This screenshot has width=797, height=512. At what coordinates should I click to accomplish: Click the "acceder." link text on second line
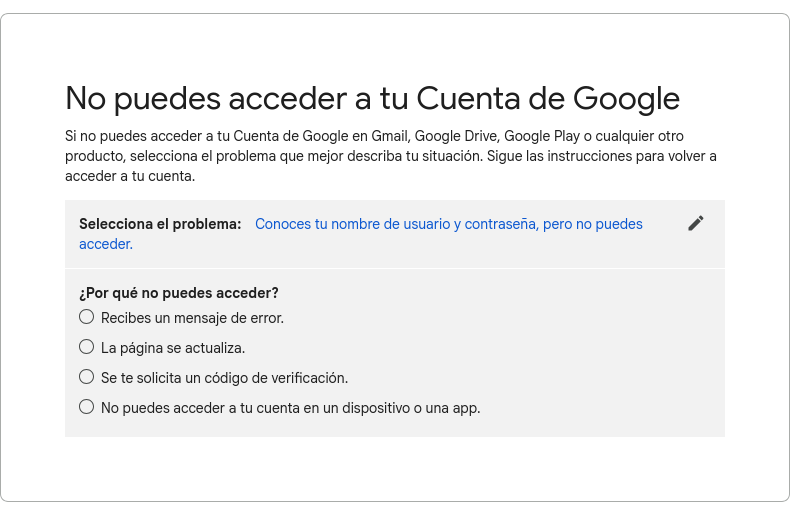(x=106, y=244)
